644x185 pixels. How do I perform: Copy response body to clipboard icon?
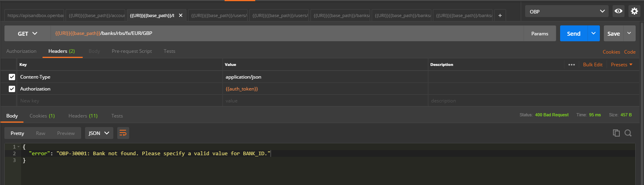point(616,133)
